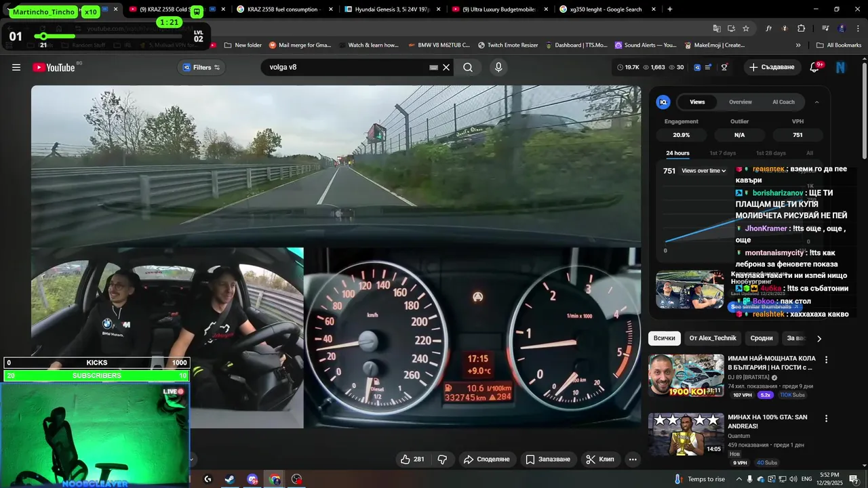Close the xg350 lenght Google Search tab

tap(654, 9)
